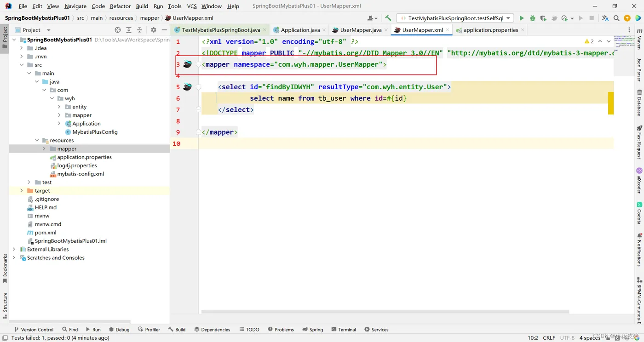Viewport: 644px width, 342px height.
Task: Open the Fast Request side panel
Action: [x=639, y=142]
